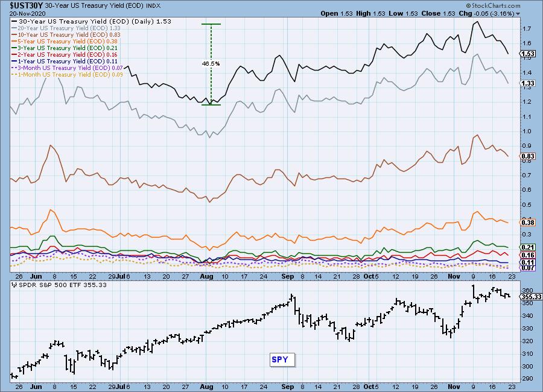Click the Sep label on the SPY panel date axis
This screenshot has width=543, height=392.
click(x=287, y=387)
